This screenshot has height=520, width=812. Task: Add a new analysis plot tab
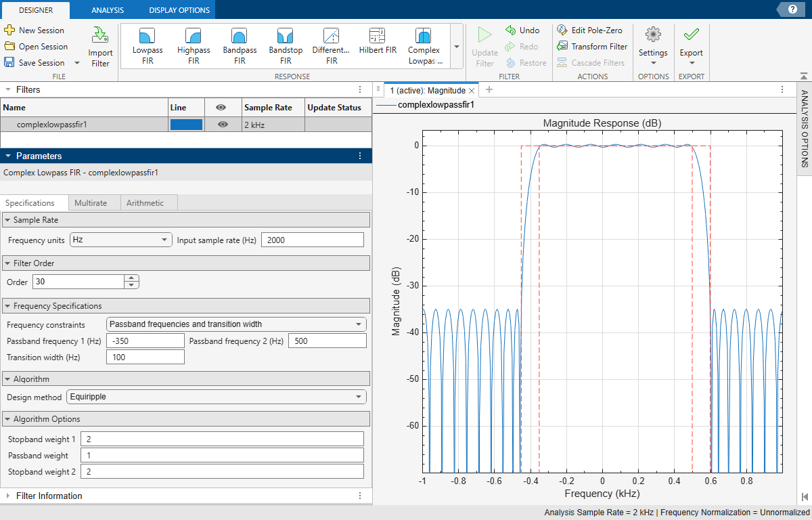[x=489, y=90]
